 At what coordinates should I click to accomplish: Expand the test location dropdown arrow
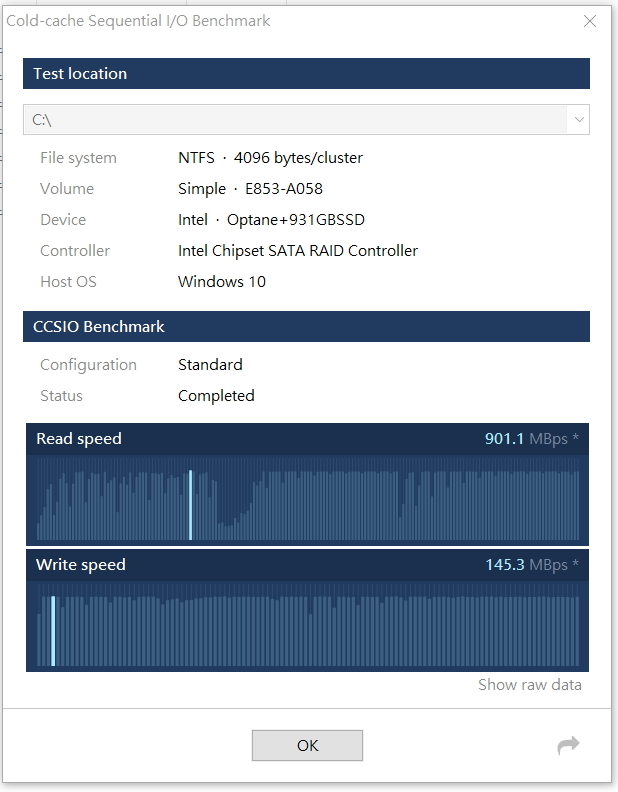tap(578, 120)
